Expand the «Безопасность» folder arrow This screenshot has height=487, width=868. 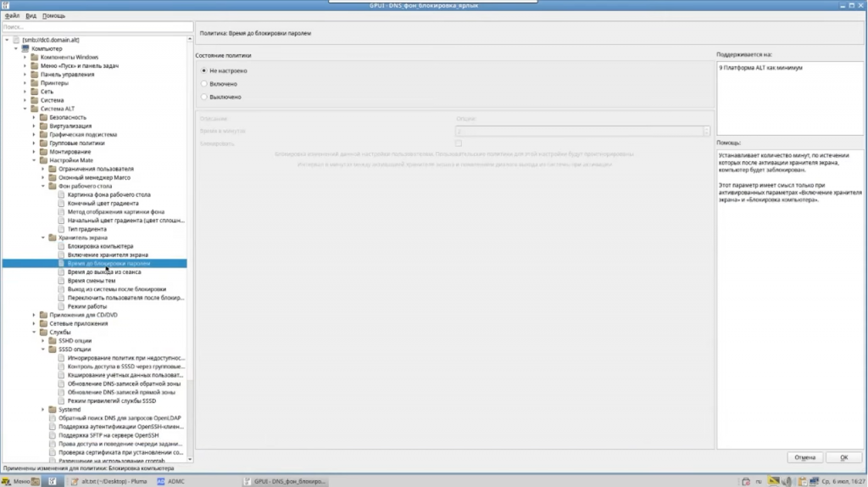(34, 117)
